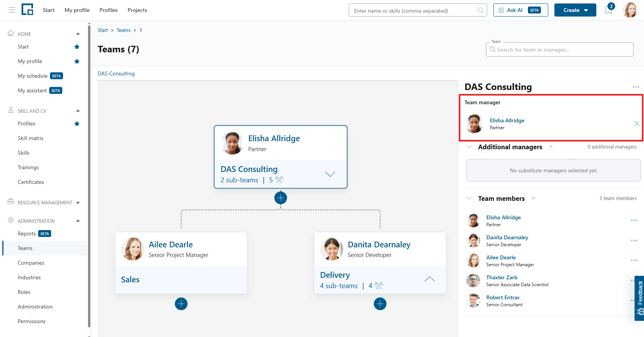Open Profiles in top navigation
644x337 pixels.
click(x=108, y=10)
